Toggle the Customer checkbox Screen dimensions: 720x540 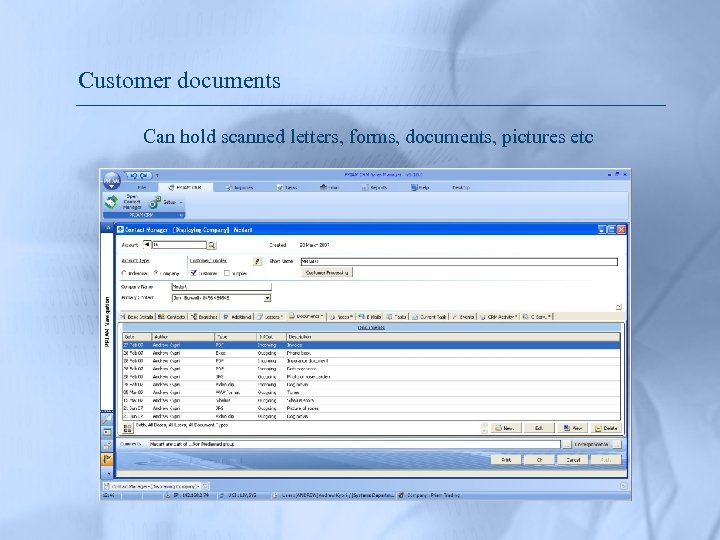[193, 272]
